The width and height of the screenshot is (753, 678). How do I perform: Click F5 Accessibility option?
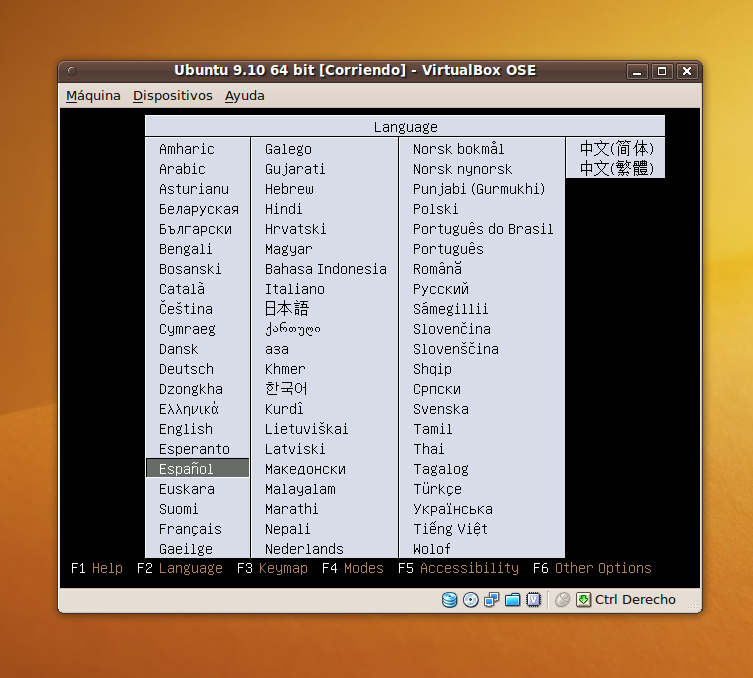[x=458, y=568]
